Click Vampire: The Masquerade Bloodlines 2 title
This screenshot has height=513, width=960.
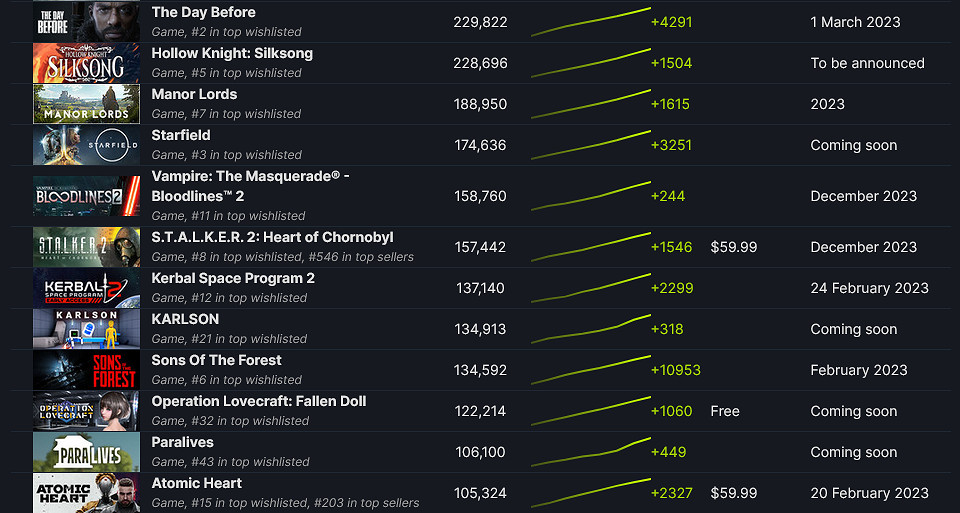click(250, 177)
